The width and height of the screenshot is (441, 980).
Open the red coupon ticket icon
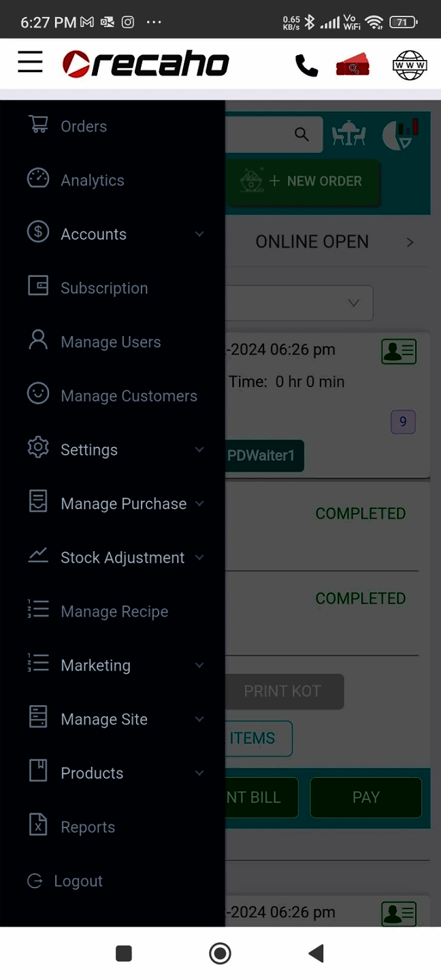point(353,65)
